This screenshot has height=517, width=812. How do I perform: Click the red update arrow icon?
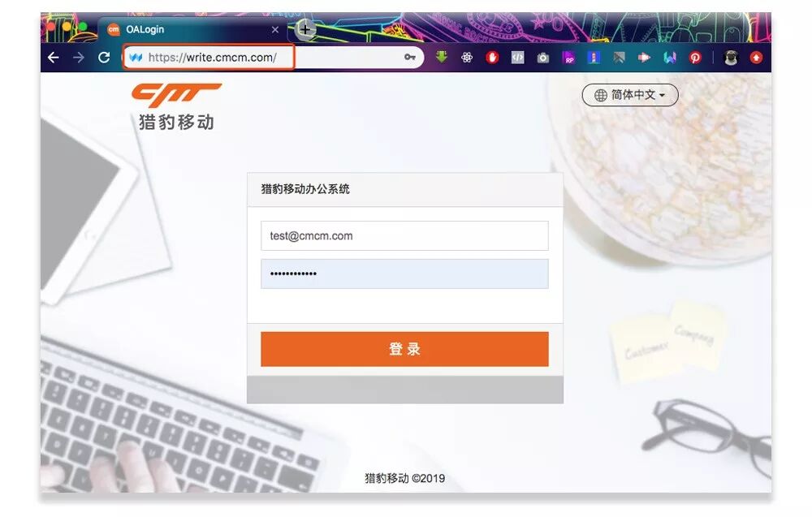coord(756,58)
